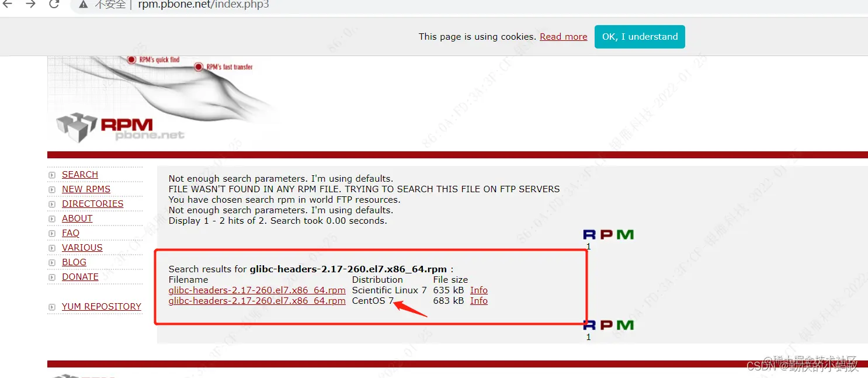Click the bullet icon beside FAQ
This screenshot has width=868, height=378.
(x=51, y=234)
